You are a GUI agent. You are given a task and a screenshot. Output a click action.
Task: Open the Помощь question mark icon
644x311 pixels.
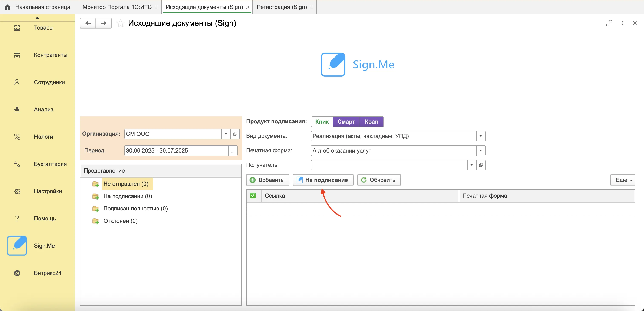point(17,219)
